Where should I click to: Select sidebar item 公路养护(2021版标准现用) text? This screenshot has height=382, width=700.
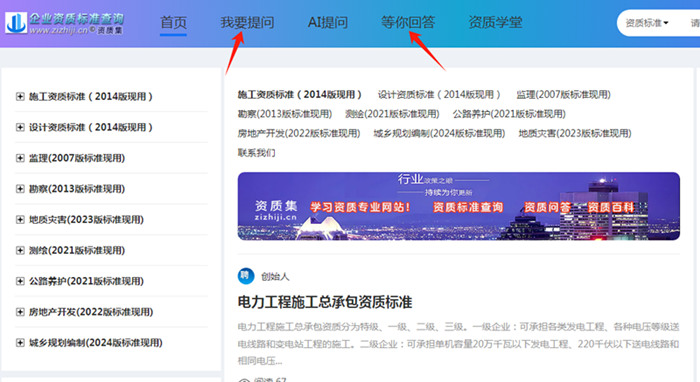pyautogui.click(x=86, y=281)
